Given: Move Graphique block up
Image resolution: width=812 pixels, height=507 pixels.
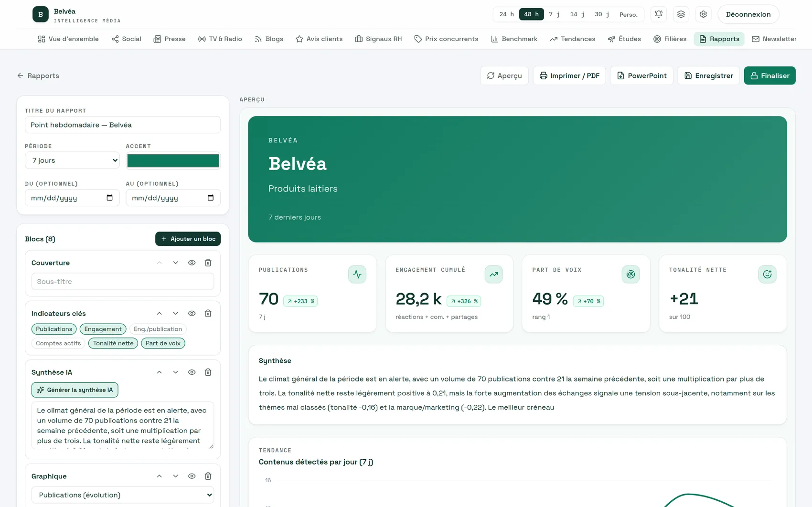Looking at the screenshot, I should [x=160, y=476].
